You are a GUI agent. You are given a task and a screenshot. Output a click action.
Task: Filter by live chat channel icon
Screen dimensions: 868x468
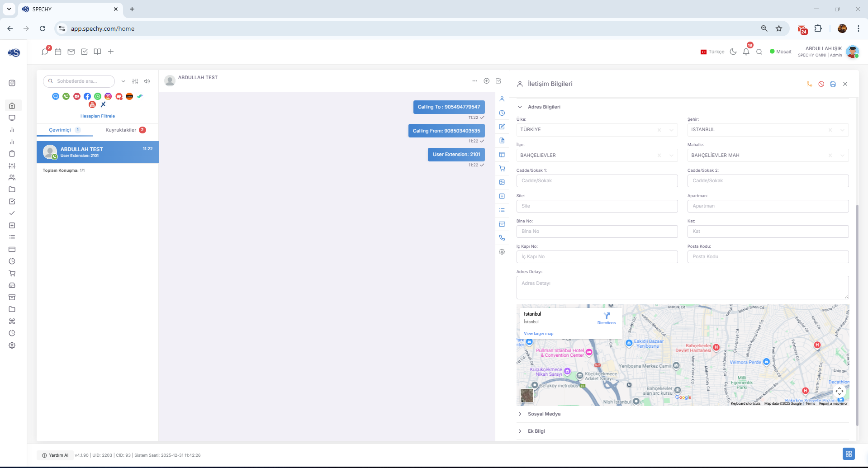pyautogui.click(x=56, y=96)
